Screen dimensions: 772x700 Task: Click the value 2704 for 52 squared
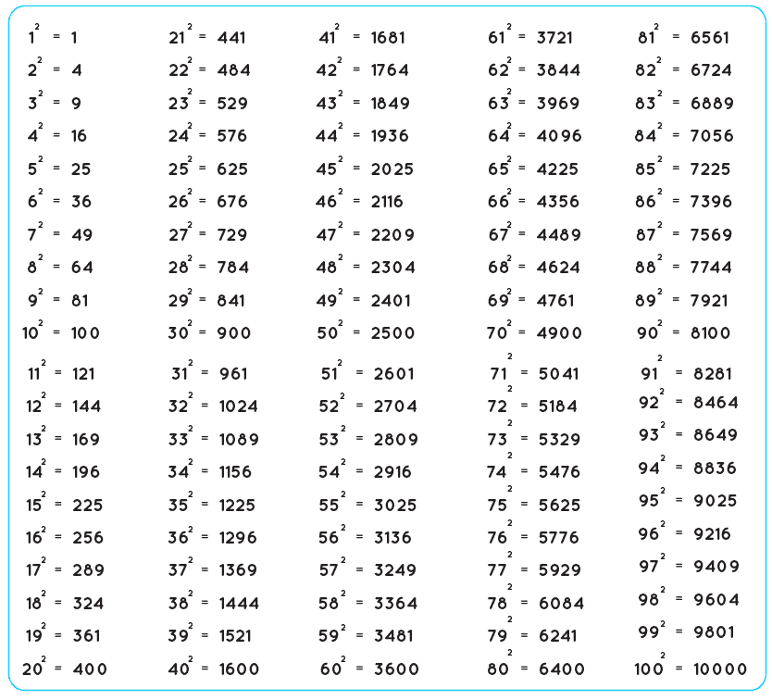[395, 406]
